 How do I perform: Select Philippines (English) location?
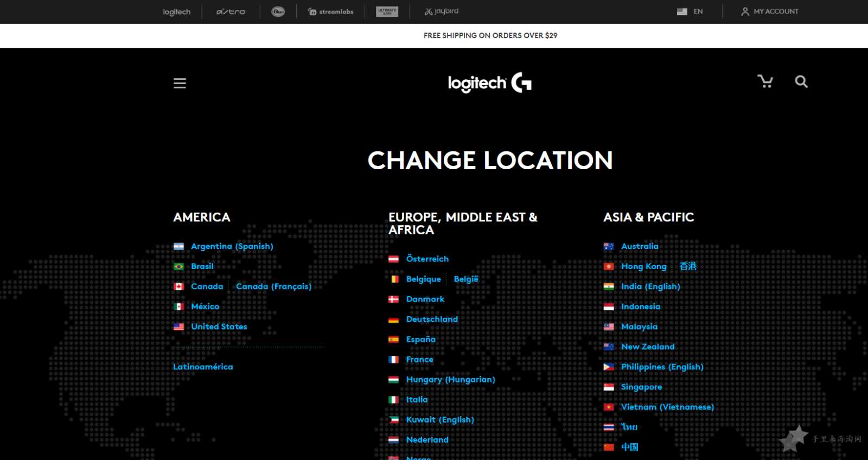[x=662, y=367]
